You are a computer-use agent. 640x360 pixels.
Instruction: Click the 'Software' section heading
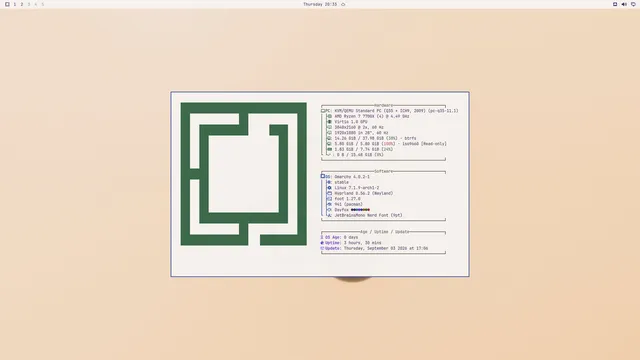(383, 171)
